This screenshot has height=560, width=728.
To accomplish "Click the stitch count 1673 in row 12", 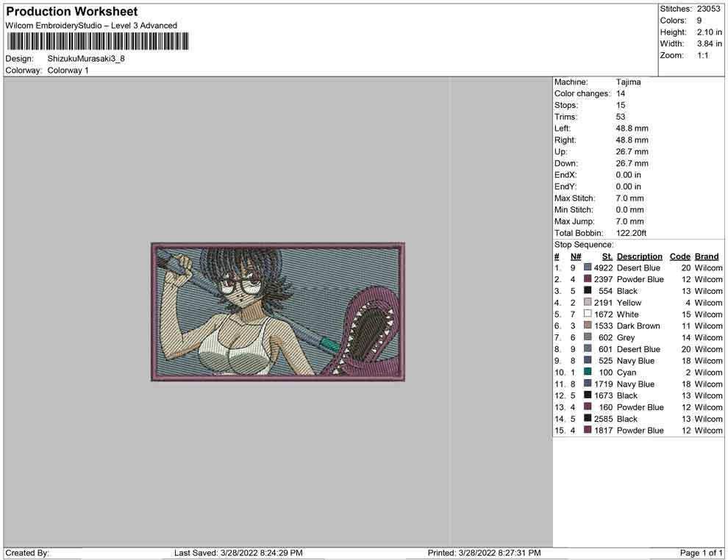I will tap(603, 395).
